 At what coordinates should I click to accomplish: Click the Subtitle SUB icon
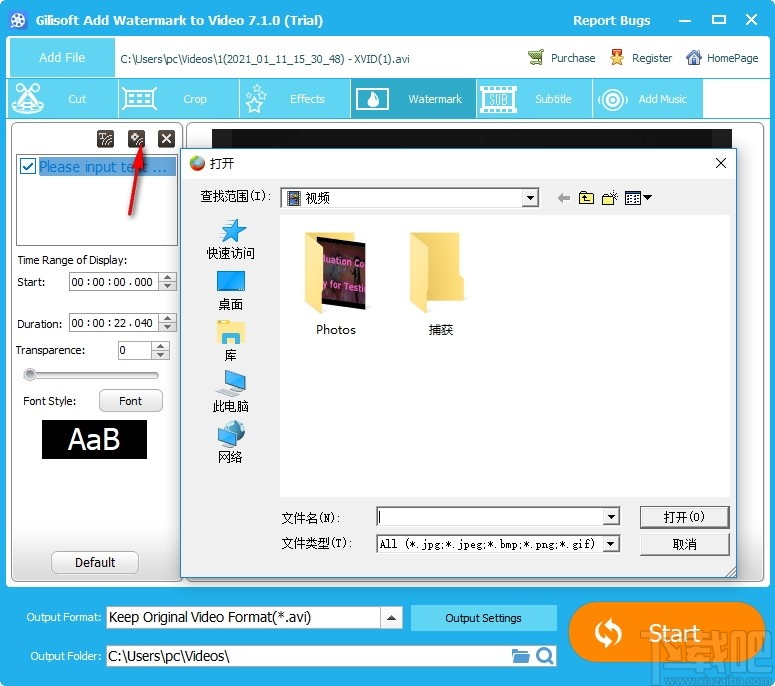point(498,99)
